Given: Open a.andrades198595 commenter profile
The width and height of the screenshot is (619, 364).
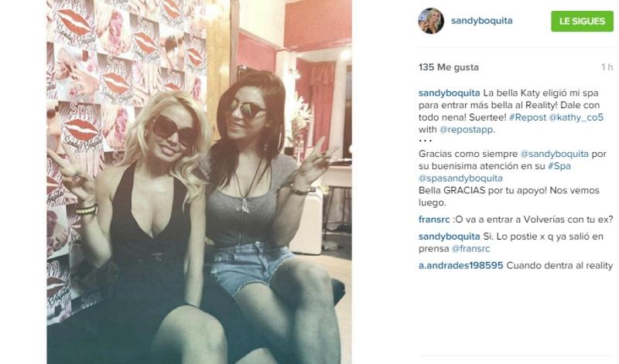Looking at the screenshot, I should tap(460, 265).
